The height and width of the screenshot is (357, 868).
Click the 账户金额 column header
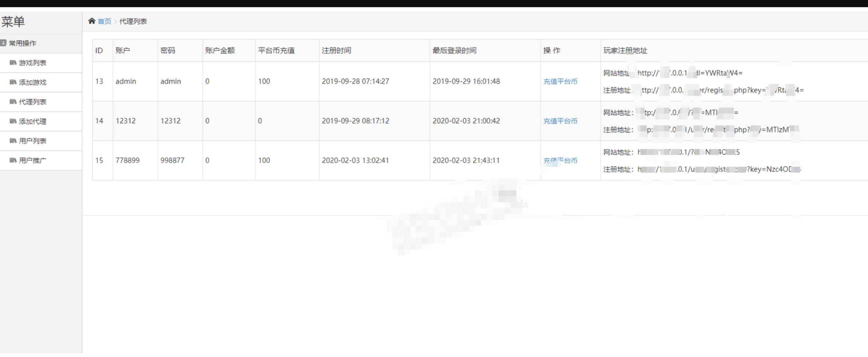click(220, 50)
